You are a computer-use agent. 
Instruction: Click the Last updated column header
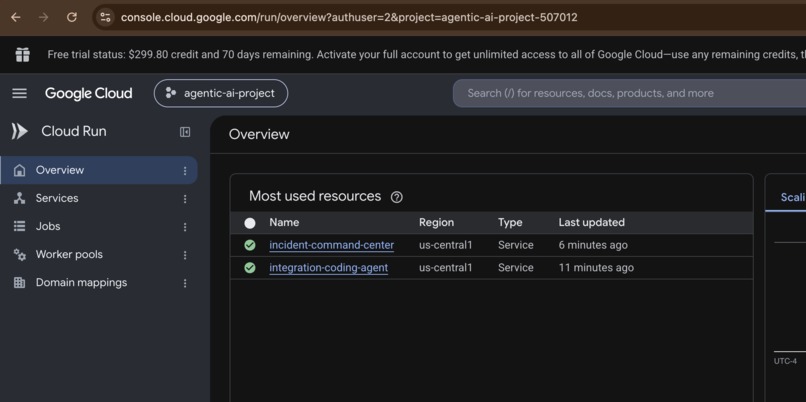coord(592,223)
